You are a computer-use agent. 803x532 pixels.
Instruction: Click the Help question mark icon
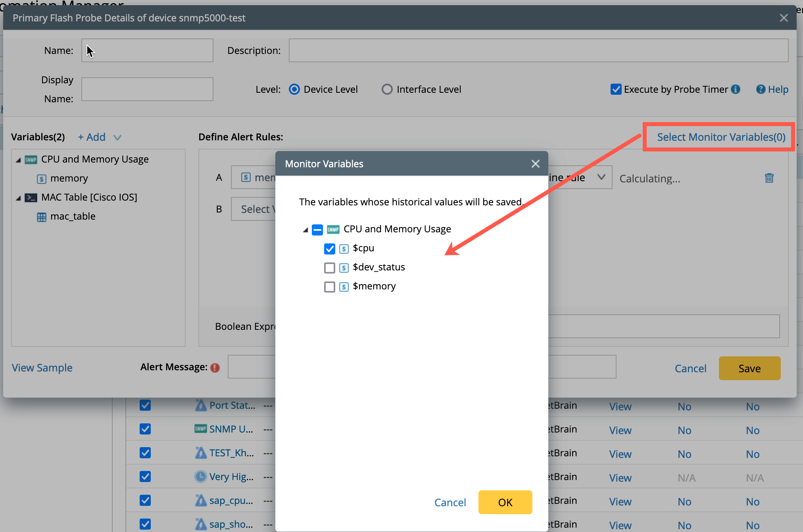[x=761, y=89]
